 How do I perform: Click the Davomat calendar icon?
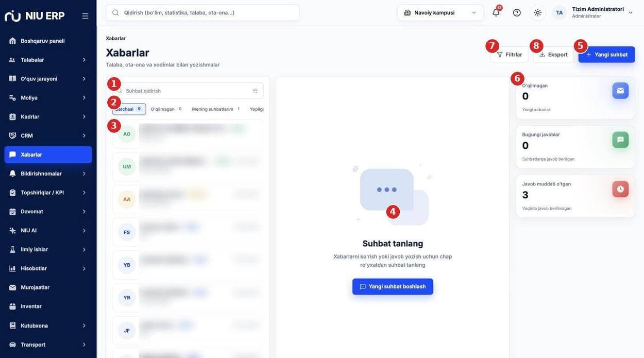[x=12, y=212]
